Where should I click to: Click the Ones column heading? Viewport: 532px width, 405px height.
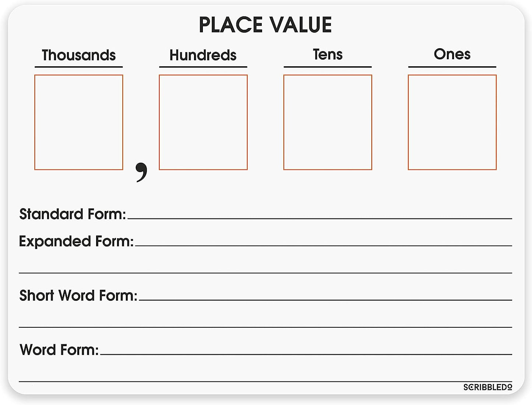coord(452,54)
